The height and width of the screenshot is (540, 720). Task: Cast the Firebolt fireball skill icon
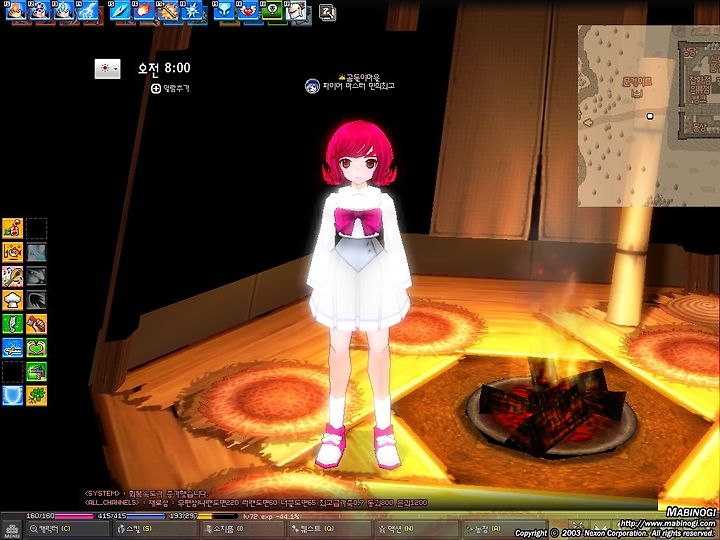[x=144, y=11]
